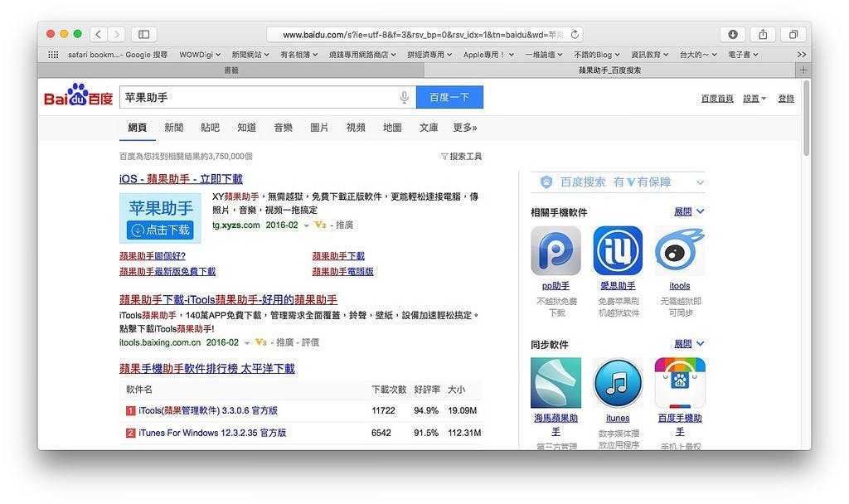This screenshot has width=849, height=504.
Task: Click the V3 badge beside tg.xyzs.com
Action: click(320, 225)
